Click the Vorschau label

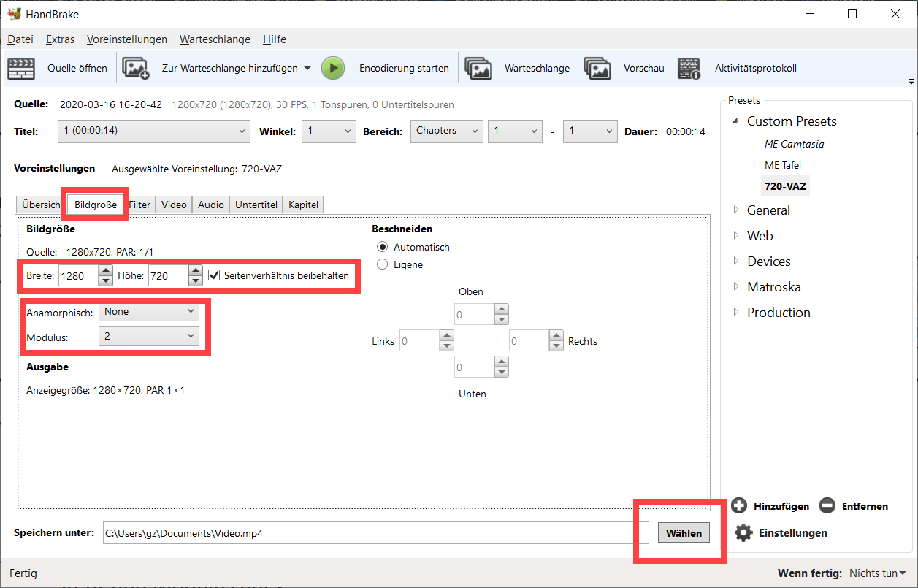(644, 68)
